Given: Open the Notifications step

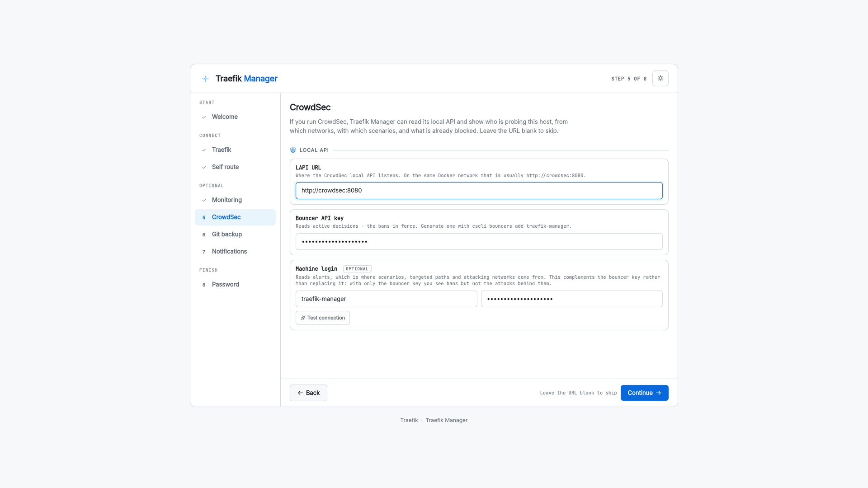Looking at the screenshot, I should click(235, 252).
